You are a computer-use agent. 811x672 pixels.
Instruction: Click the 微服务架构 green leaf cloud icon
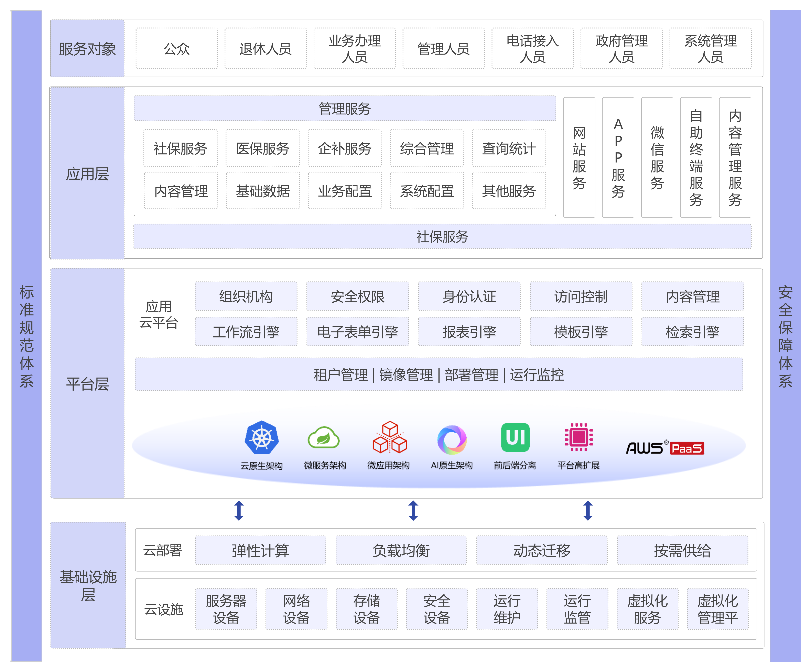click(324, 438)
